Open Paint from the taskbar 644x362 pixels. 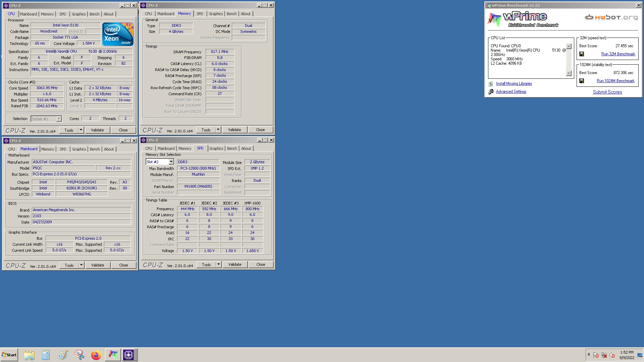point(62,355)
